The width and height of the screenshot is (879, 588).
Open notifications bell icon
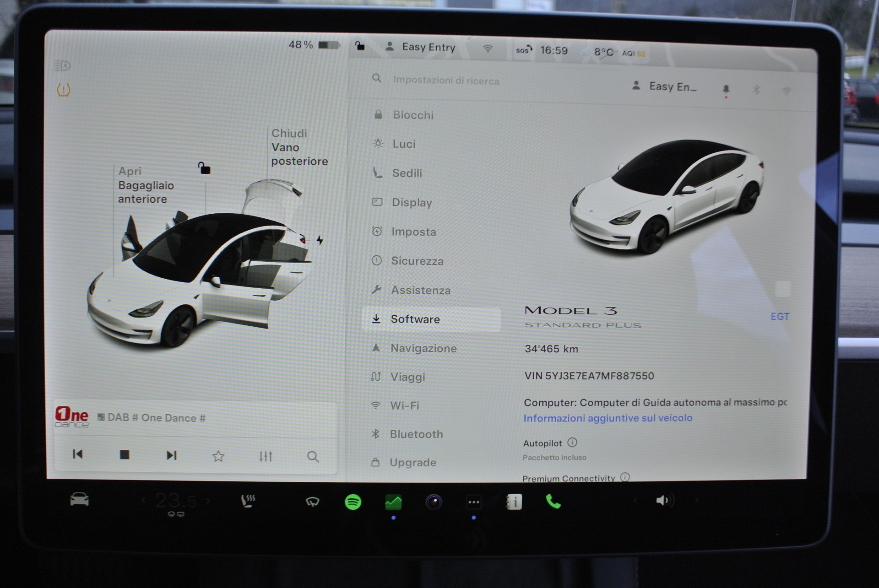click(726, 89)
